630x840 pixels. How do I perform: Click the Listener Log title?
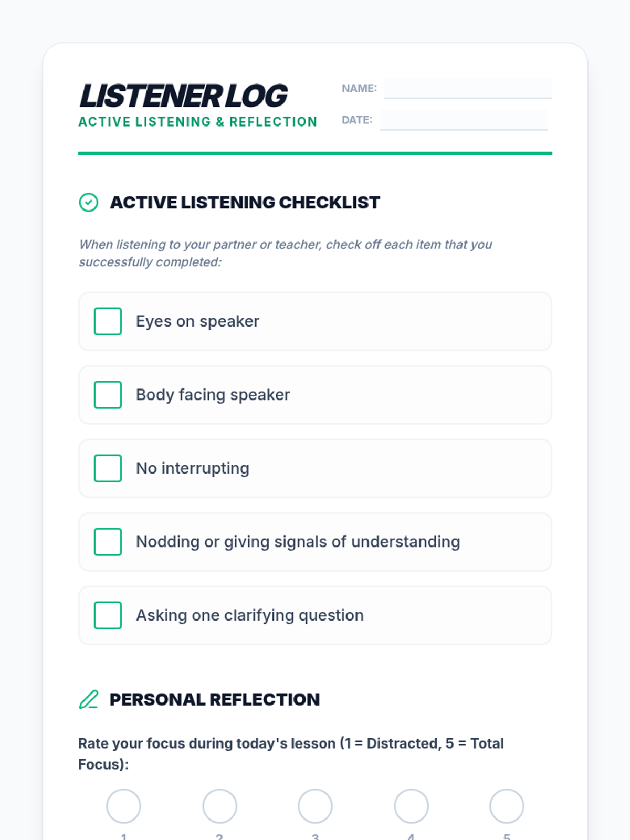pos(183,96)
